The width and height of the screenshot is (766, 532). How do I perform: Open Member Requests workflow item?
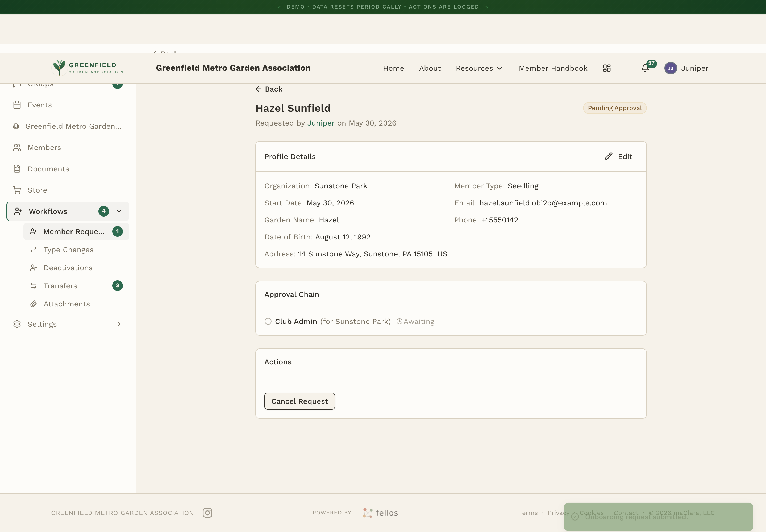(x=76, y=232)
